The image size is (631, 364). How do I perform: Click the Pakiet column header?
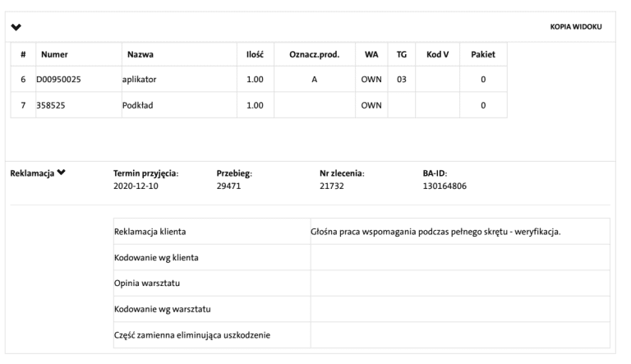[483, 54]
